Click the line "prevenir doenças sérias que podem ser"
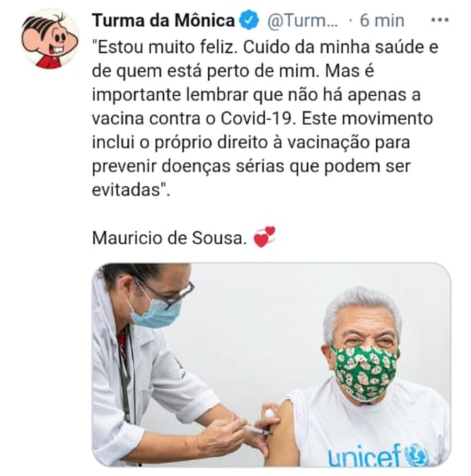The height and width of the screenshot is (476, 471). pos(251,166)
